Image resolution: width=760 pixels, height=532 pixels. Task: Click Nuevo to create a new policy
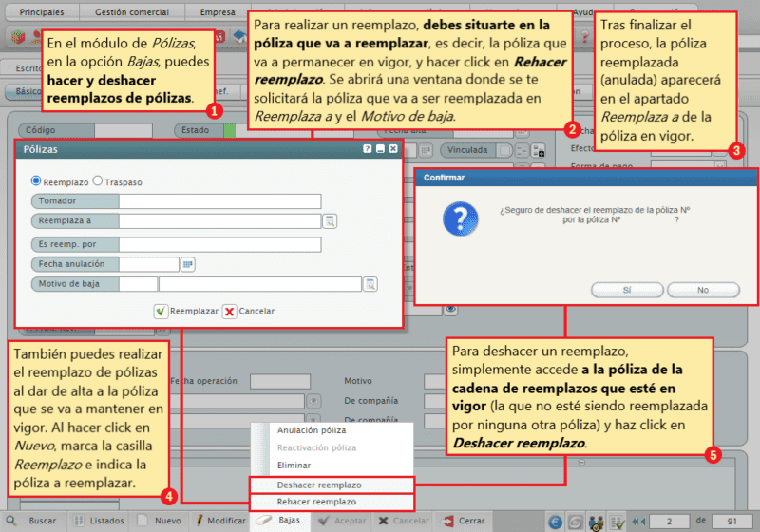[160, 521]
